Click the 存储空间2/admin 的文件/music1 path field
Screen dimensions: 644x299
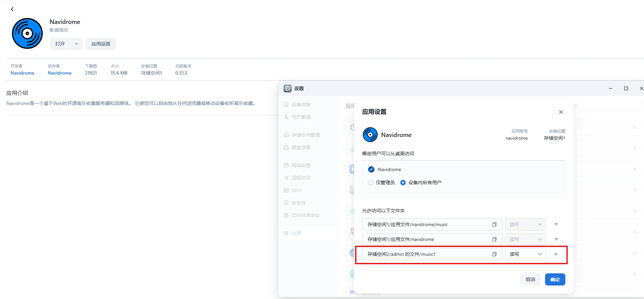click(x=432, y=254)
